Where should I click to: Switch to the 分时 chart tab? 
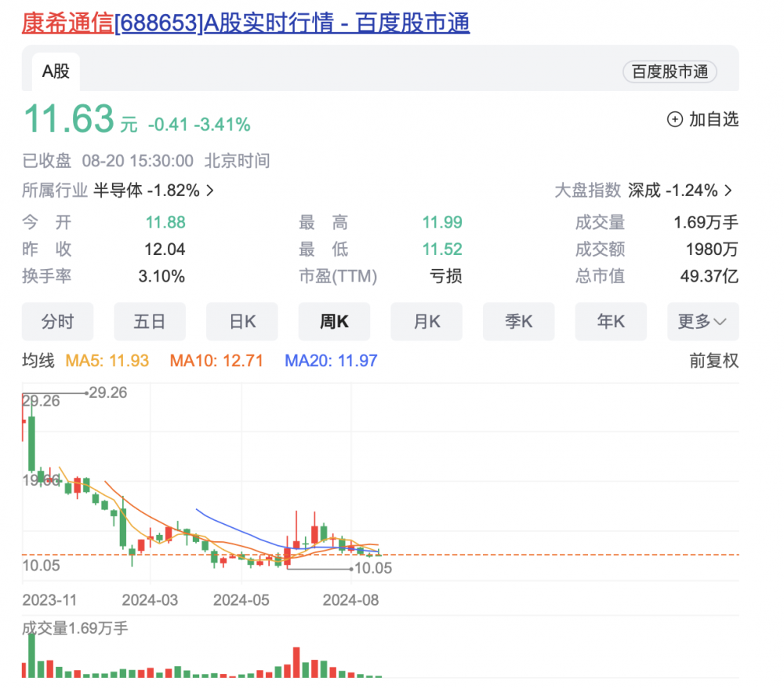pos(57,321)
